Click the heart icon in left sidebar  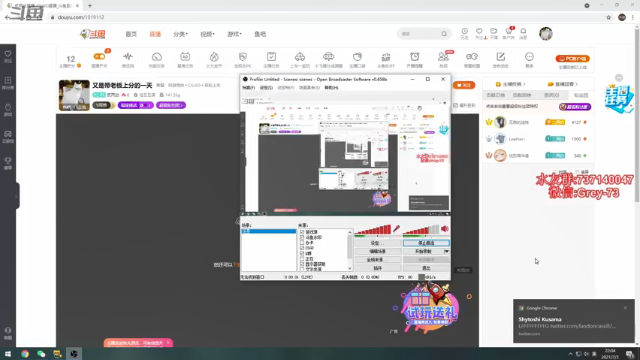(8, 54)
